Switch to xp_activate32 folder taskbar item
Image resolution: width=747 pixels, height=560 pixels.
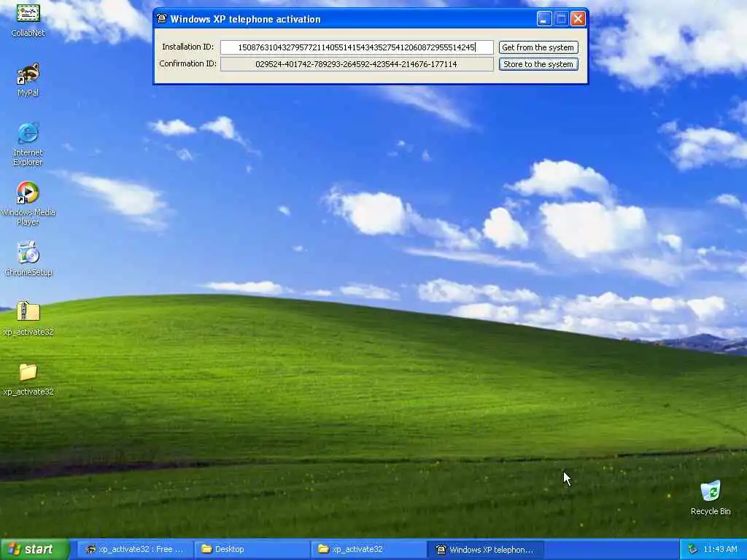[x=368, y=549]
